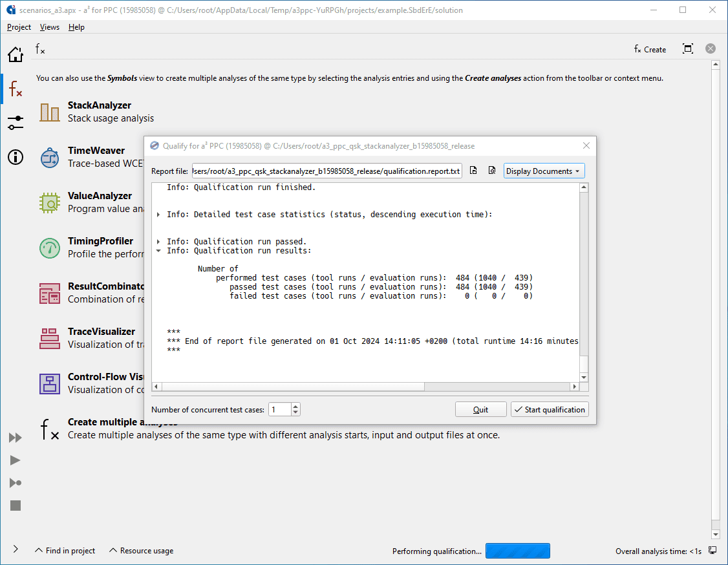Collapse Qualification run results entry
This screenshot has height=565, width=728.
158,251
